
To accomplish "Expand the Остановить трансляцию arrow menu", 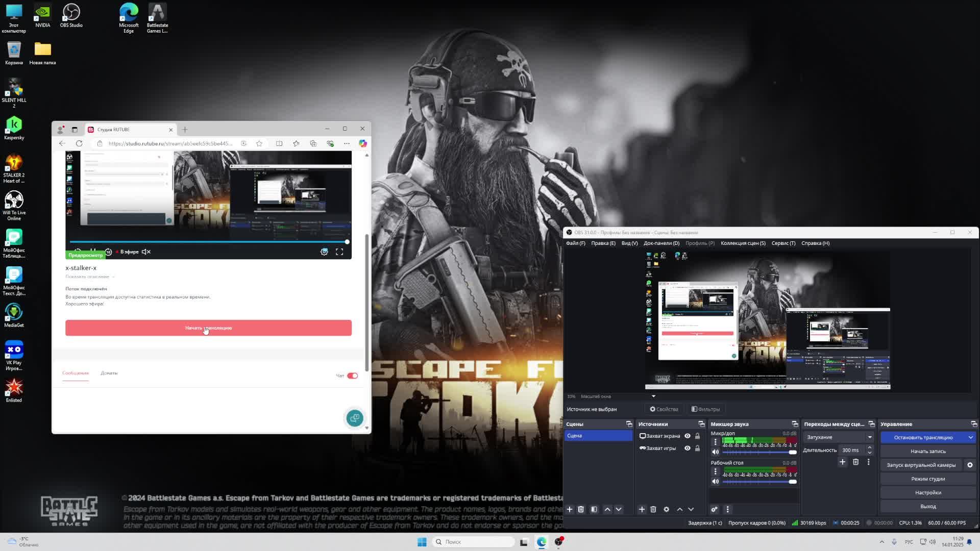I will point(971,437).
